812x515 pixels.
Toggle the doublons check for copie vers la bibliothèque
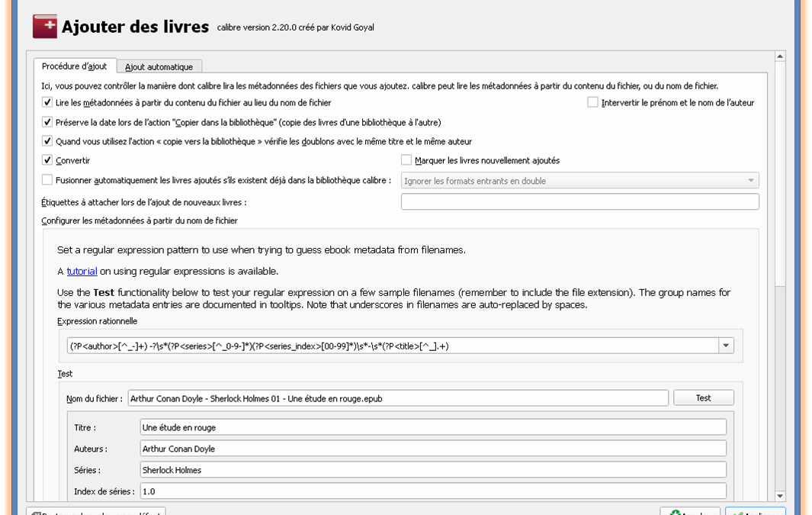47,141
